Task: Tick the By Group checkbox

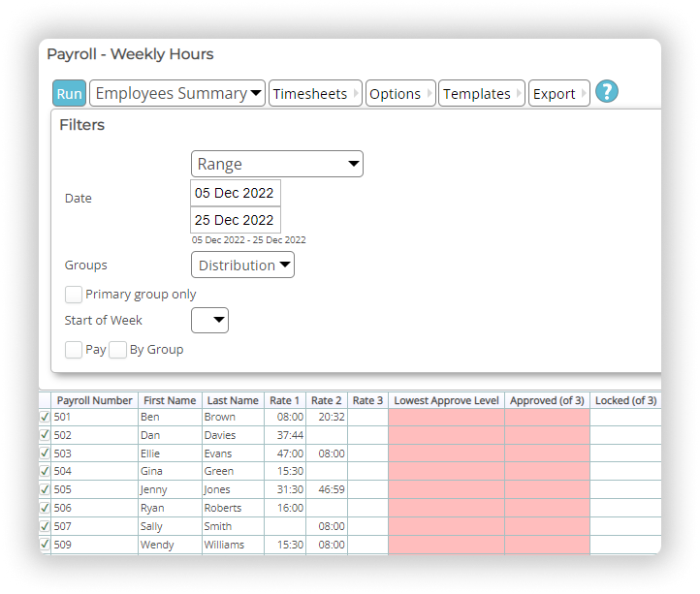Action: [x=118, y=350]
